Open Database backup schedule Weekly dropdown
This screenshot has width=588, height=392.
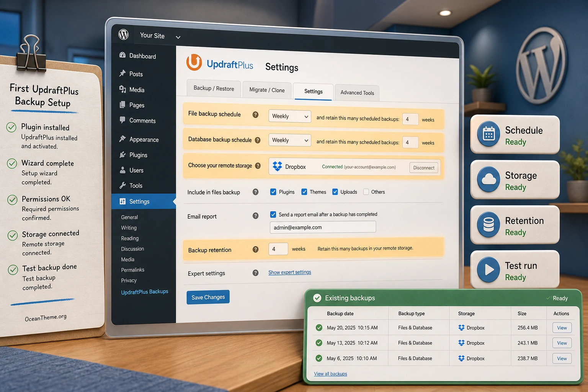(290, 140)
